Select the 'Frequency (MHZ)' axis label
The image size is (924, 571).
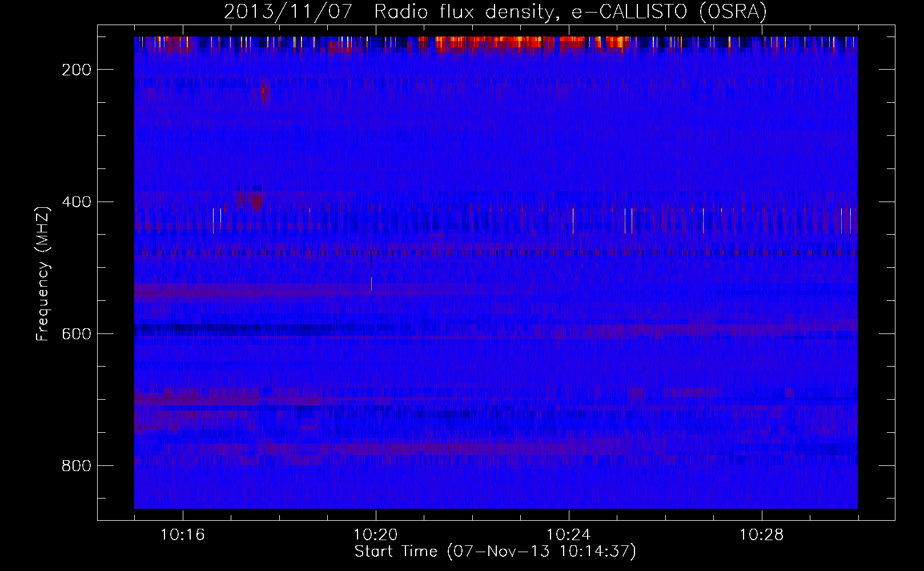[43, 274]
